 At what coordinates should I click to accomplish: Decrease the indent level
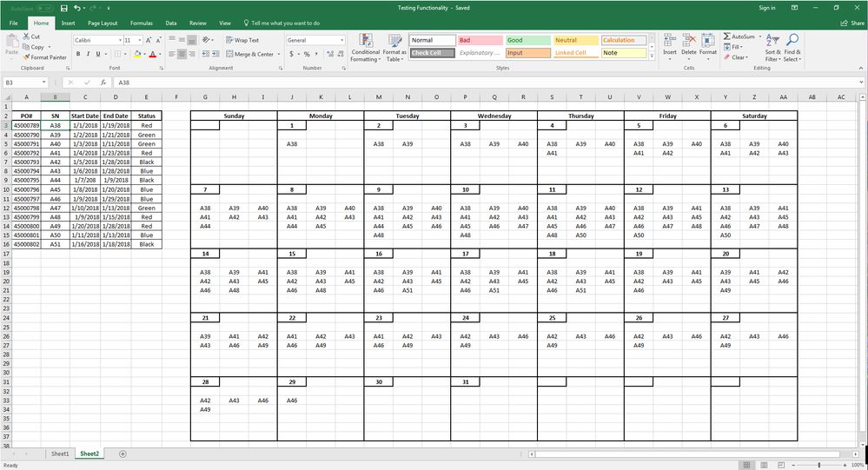pos(205,54)
